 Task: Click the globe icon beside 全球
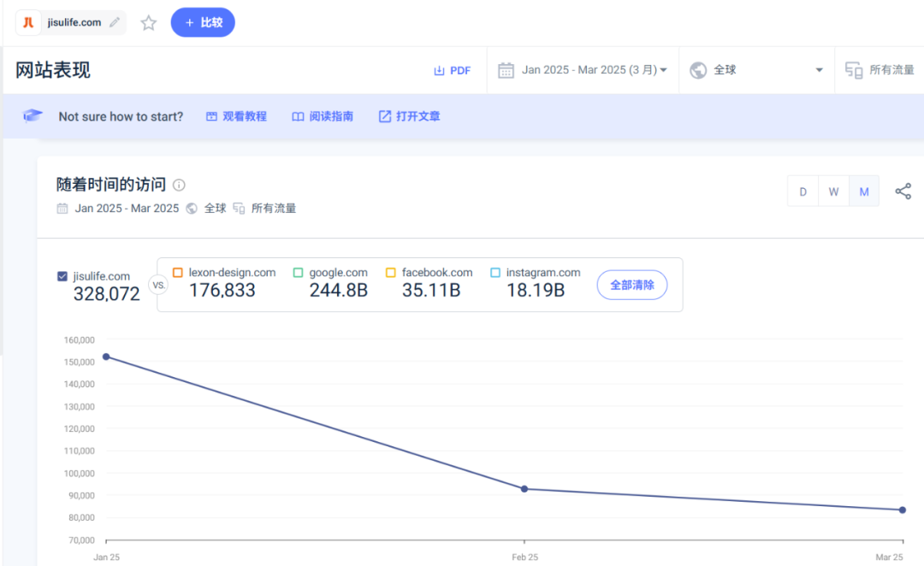[x=698, y=70]
